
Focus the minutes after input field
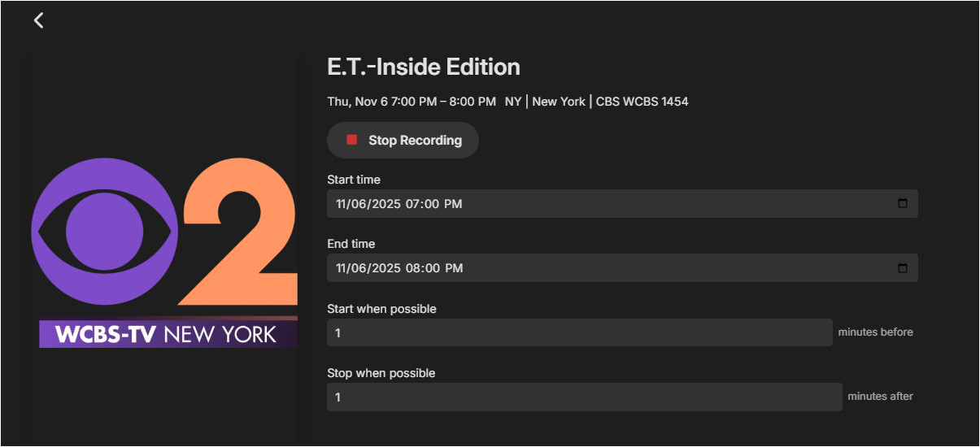pyautogui.click(x=584, y=397)
